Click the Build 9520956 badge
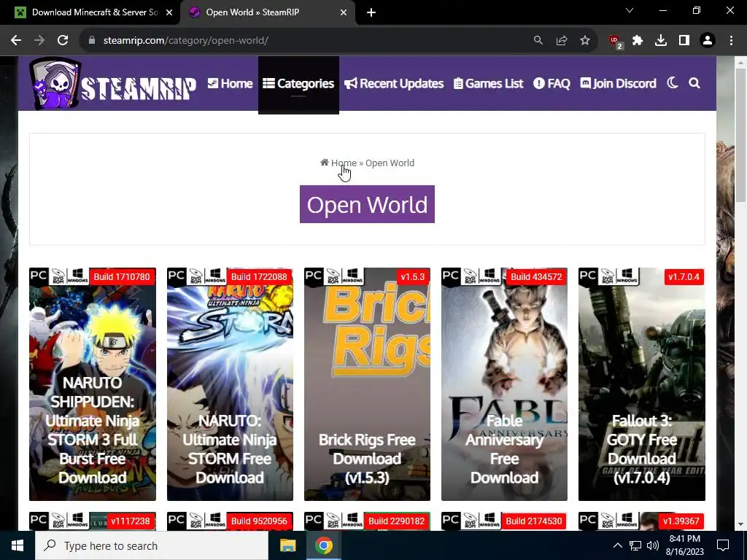The width and height of the screenshot is (747, 560). (x=259, y=521)
